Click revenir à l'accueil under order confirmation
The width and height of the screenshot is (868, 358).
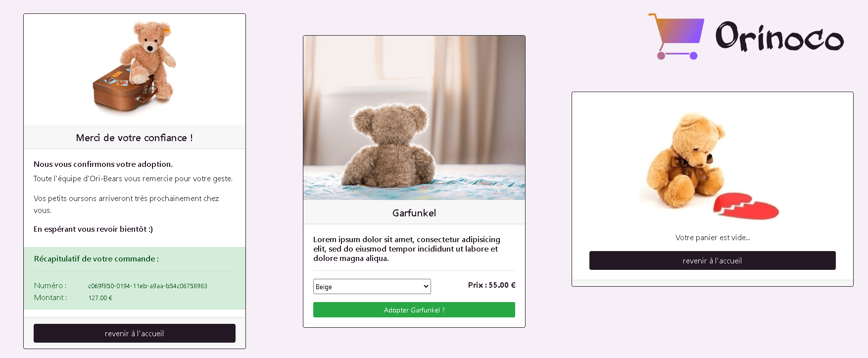(x=135, y=333)
